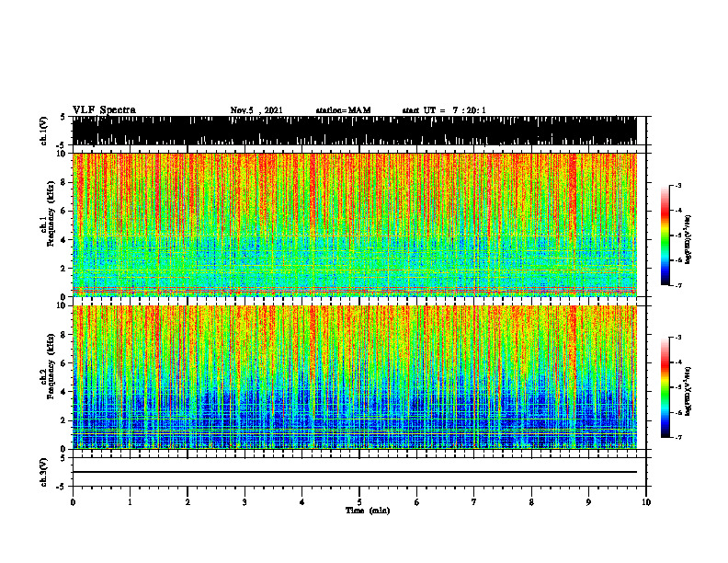Click time axis tick label "0"
The height and width of the screenshot is (563, 728).
coord(73,502)
